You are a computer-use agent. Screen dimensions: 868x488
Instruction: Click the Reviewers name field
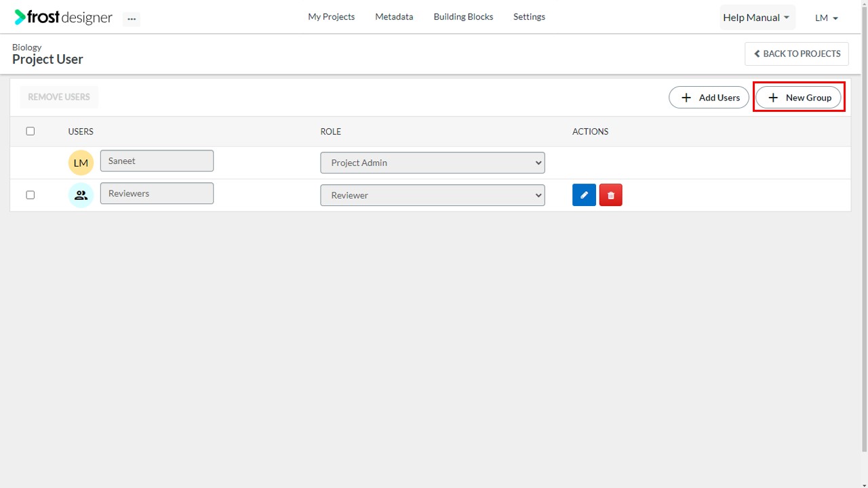coord(157,193)
